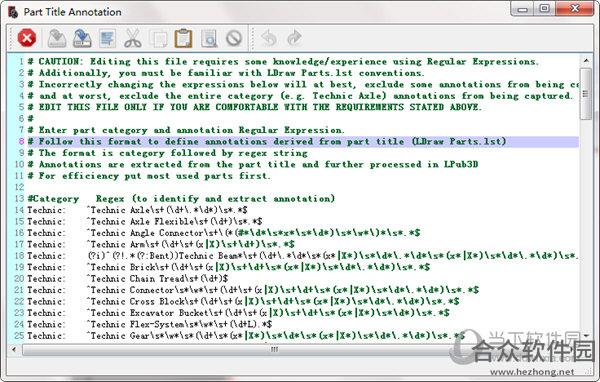Click line 3 starting '# Incorrectly changing'
600x382 pixels.
click(303, 85)
